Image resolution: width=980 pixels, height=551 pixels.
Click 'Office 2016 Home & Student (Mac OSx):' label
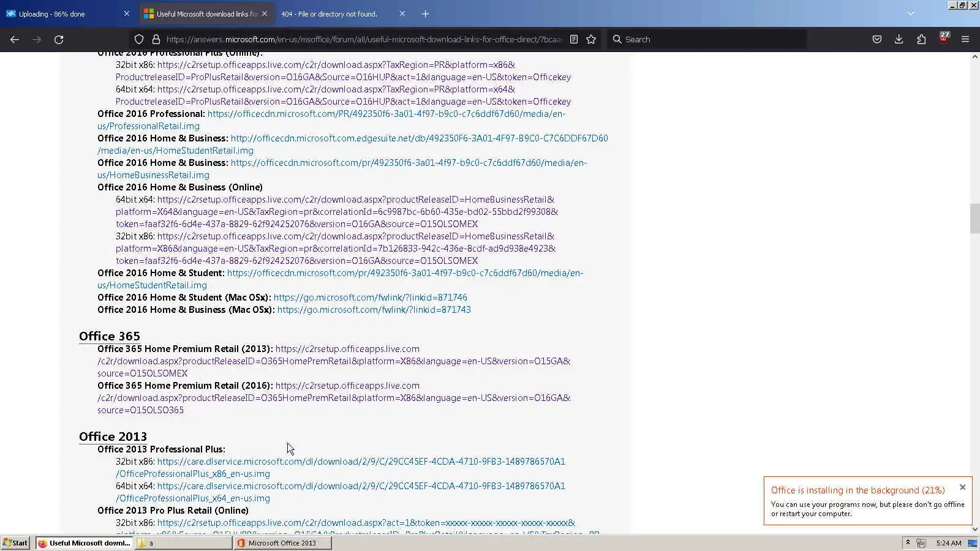tap(184, 298)
